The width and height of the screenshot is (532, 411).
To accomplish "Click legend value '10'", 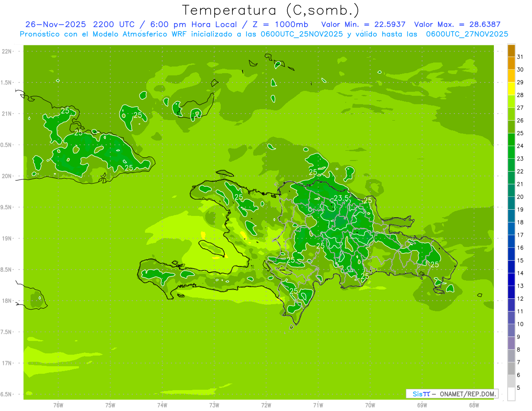I will click(520, 324).
